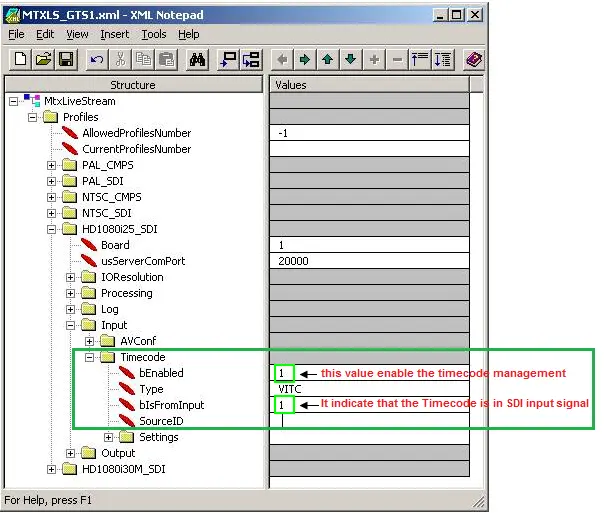Open the help book icon in toolbar
The image size is (610, 513).
click(x=474, y=59)
